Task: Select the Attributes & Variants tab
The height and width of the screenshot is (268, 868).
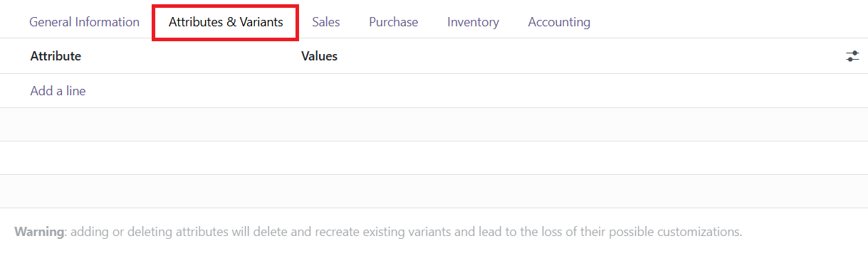Action: [x=226, y=22]
